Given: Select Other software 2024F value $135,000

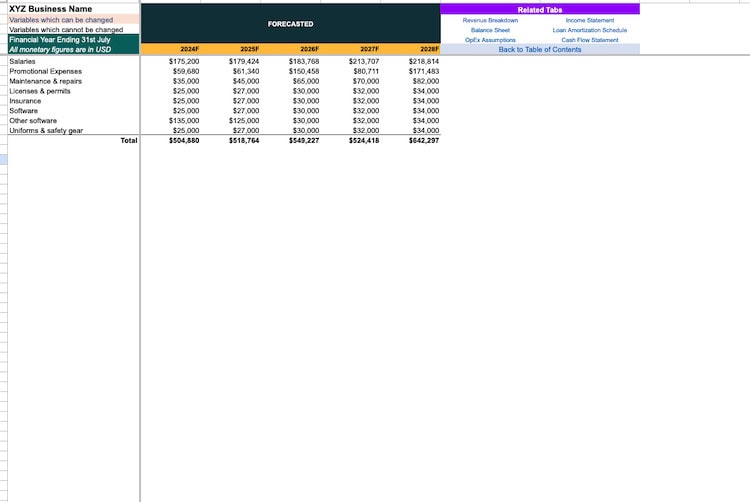Looking at the screenshot, I should click(184, 120).
